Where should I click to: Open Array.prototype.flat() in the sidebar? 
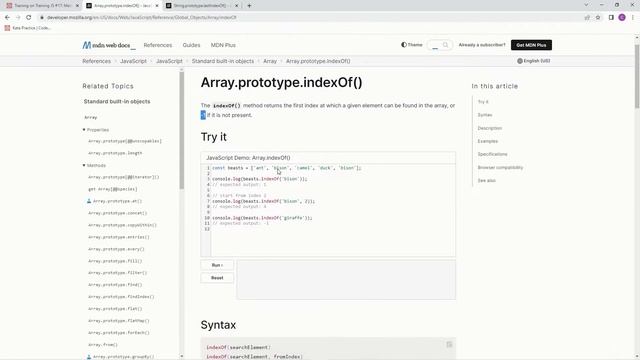tap(115, 309)
